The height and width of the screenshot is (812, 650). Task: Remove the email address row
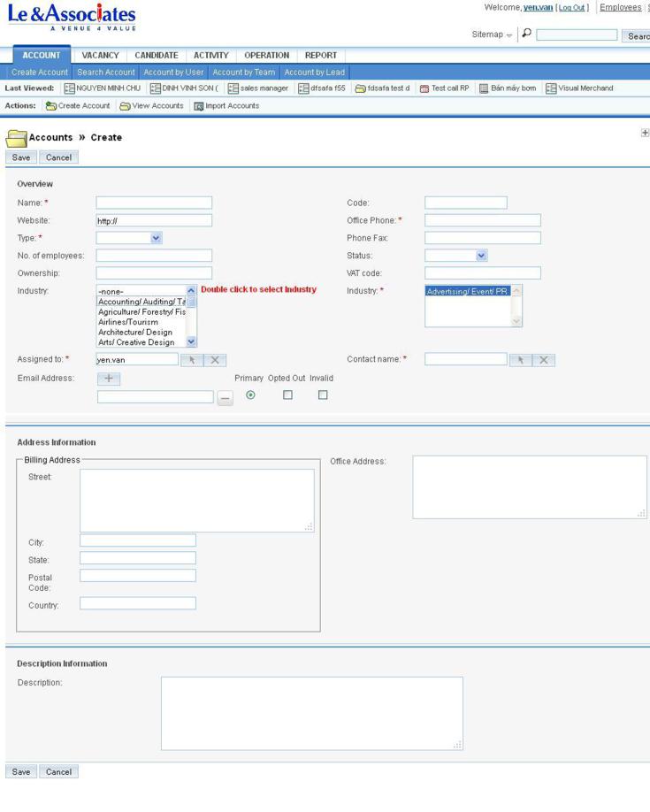click(225, 398)
